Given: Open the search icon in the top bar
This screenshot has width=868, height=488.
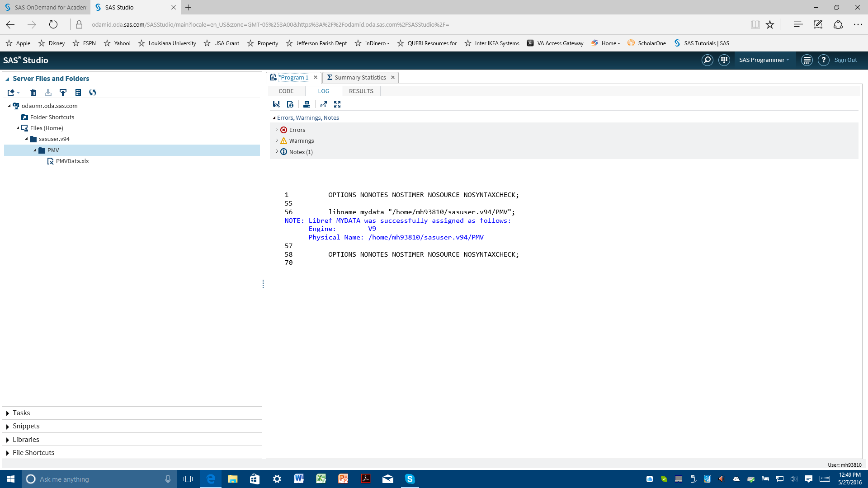Looking at the screenshot, I should point(708,60).
